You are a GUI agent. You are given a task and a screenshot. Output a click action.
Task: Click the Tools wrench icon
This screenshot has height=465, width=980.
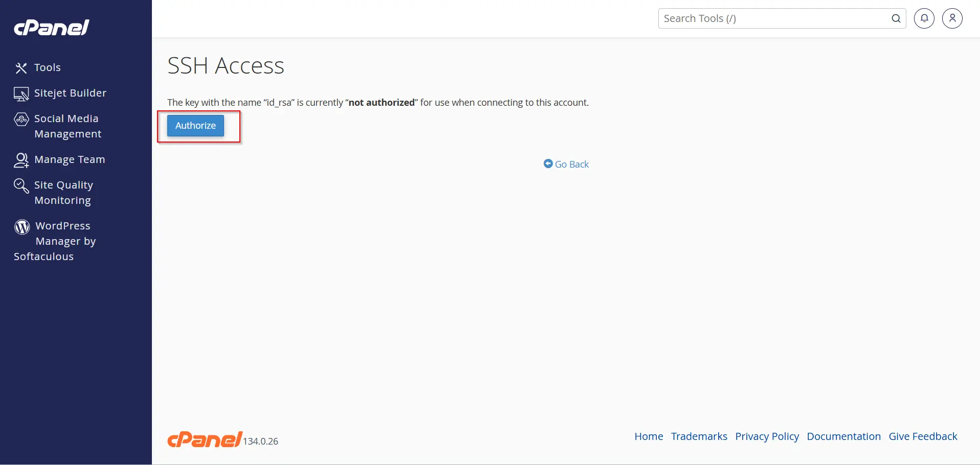pos(21,68)
